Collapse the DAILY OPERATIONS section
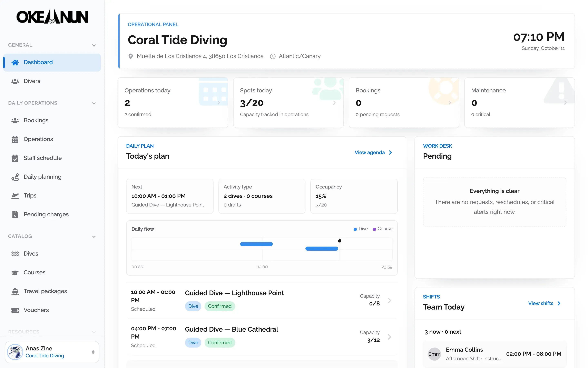 click(94, 103)
